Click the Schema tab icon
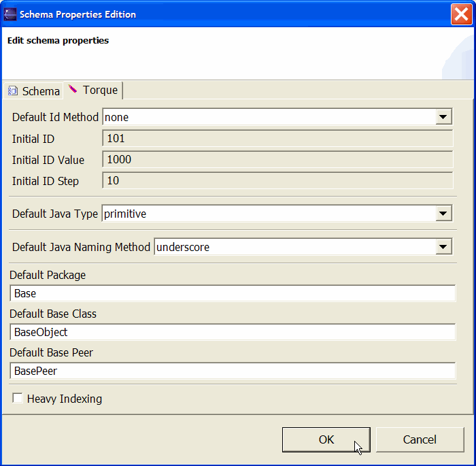476x466 pixels. pos(13,91)
